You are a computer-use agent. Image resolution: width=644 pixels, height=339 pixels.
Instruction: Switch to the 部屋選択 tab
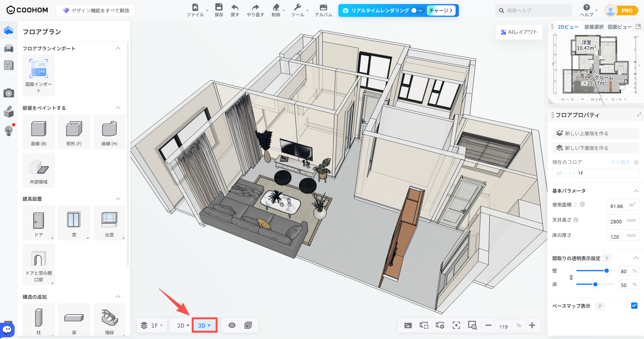point(594,27)
